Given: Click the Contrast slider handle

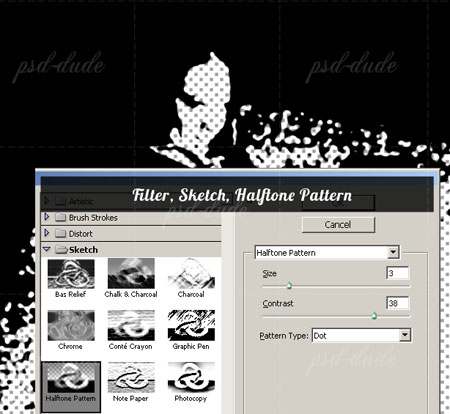Looking at the screenshot, I should pyautogui.click(x=374, y=315).
